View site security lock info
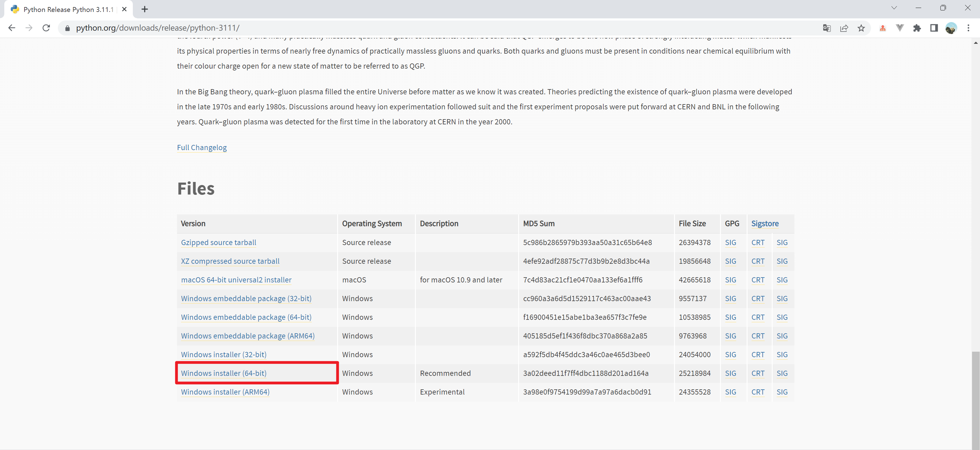Viewport: 980px width, 450px height. tap(67, 28)
